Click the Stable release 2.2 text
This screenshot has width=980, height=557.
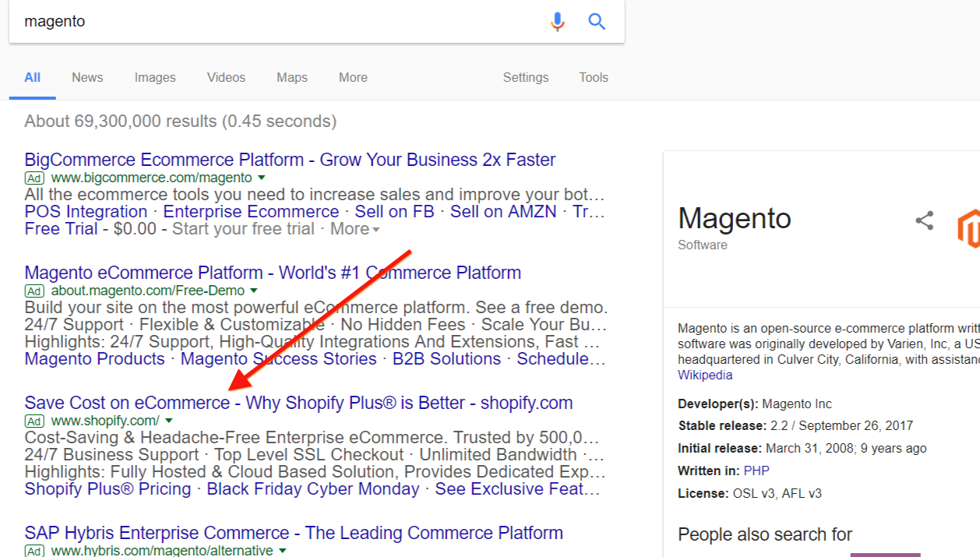[x=795, y=426]
